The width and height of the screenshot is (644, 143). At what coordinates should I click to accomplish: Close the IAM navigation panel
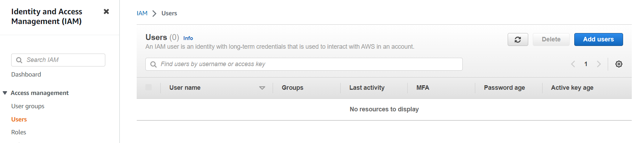(106, 11)
